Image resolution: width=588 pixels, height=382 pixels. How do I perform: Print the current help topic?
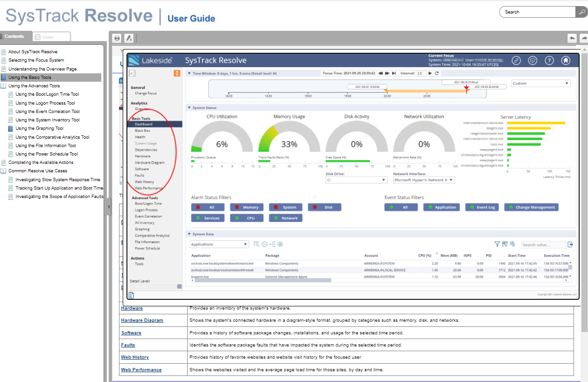tap(117, 38)
